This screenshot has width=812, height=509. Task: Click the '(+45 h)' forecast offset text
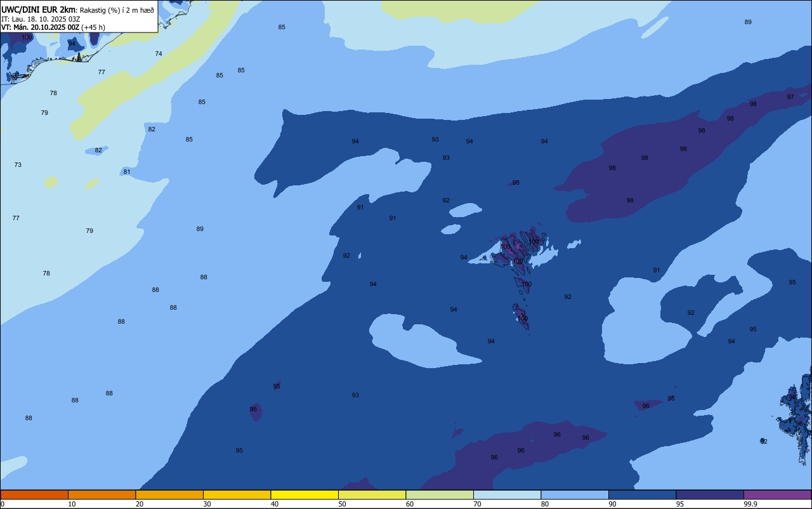tap(93, 27)
